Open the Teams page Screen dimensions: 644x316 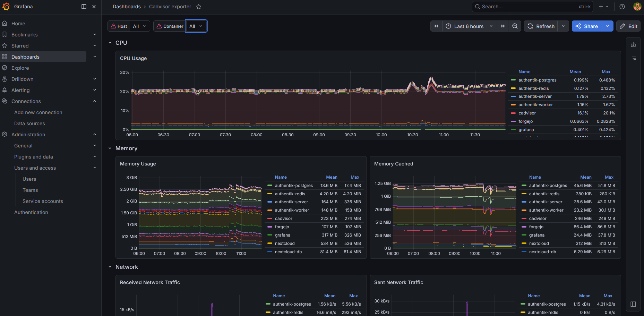[30, 190]
